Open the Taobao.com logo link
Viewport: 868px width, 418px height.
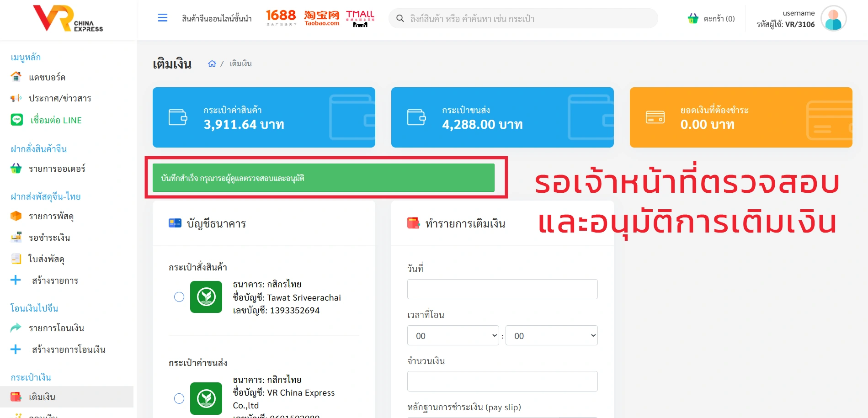pyautogui.click(x=322, y=18)
